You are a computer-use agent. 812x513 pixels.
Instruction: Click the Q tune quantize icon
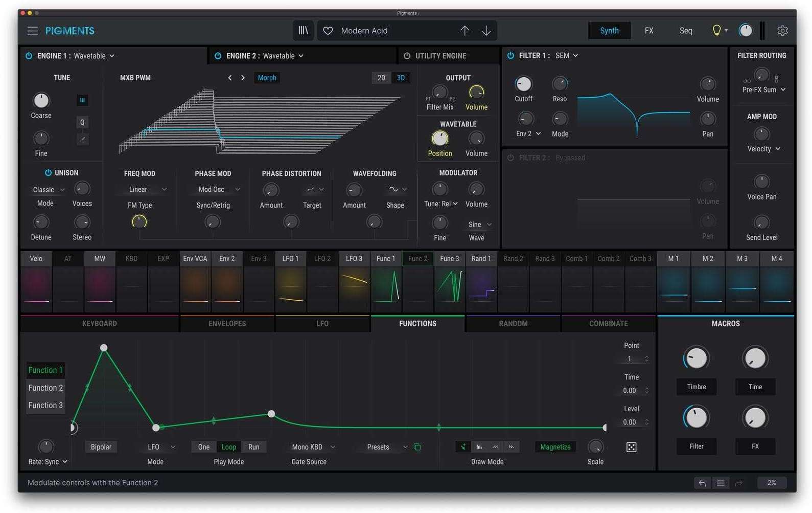click(82, 122)
